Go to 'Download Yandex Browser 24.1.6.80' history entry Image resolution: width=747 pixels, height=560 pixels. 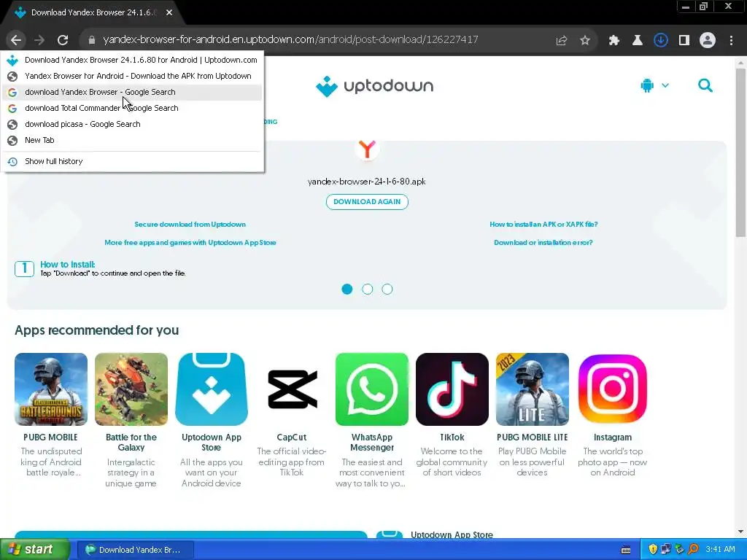click(133, 60)
